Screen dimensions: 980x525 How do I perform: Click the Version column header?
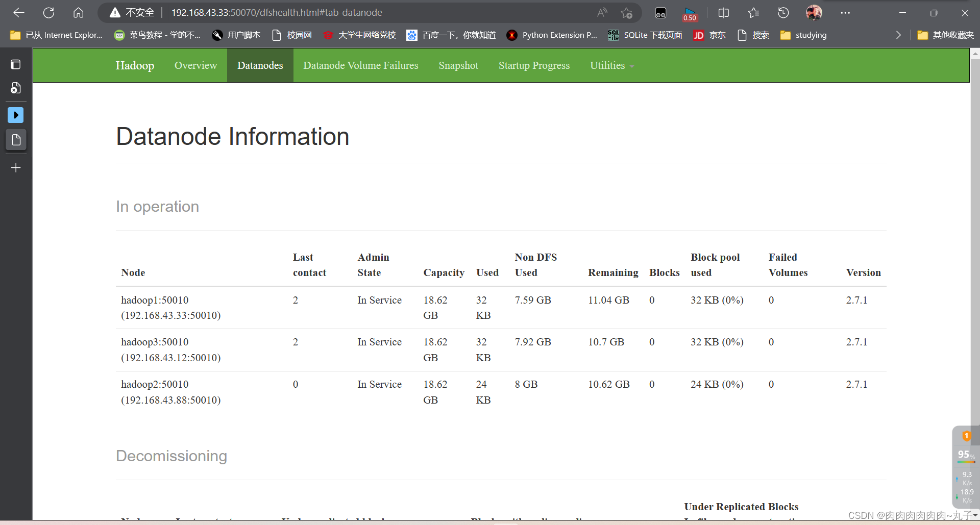(863, 272)
